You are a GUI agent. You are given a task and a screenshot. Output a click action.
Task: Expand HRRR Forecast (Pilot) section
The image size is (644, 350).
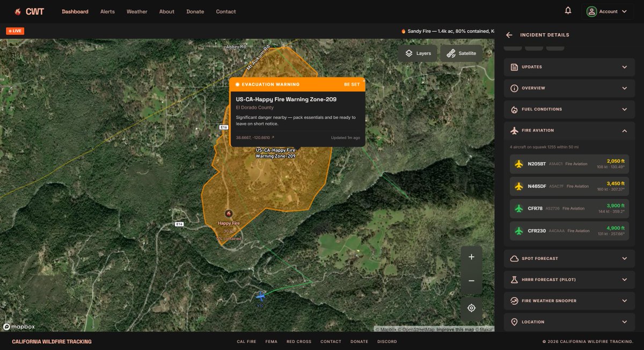[x=624, y=280]
